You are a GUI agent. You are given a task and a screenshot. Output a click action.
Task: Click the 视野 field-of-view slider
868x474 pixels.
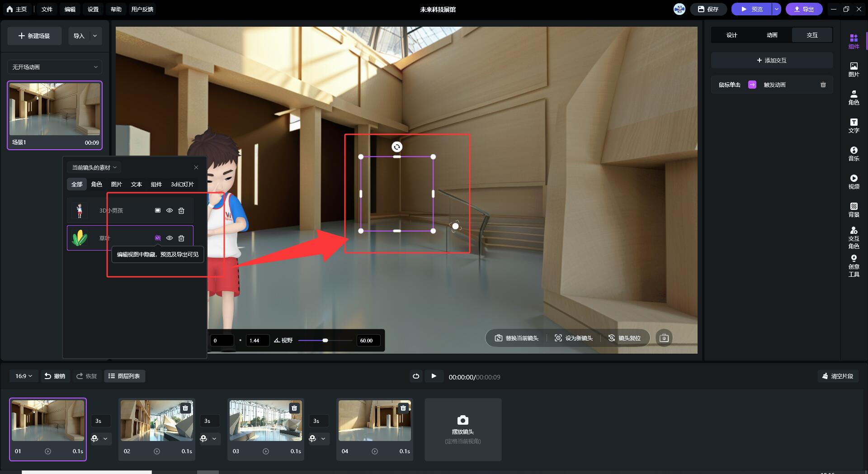325,340
